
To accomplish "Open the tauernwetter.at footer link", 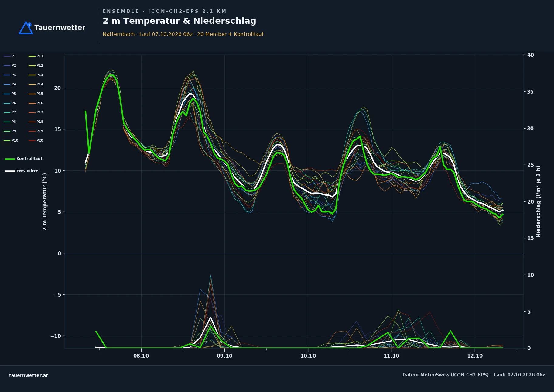I will [29, 375].
